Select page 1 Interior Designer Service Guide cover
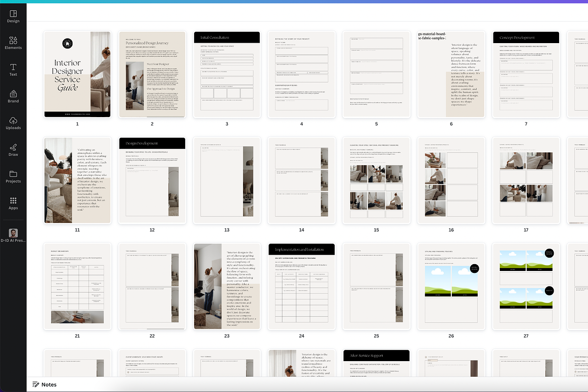This screenshot has width=588, height=392. click(x=77, y=74)
